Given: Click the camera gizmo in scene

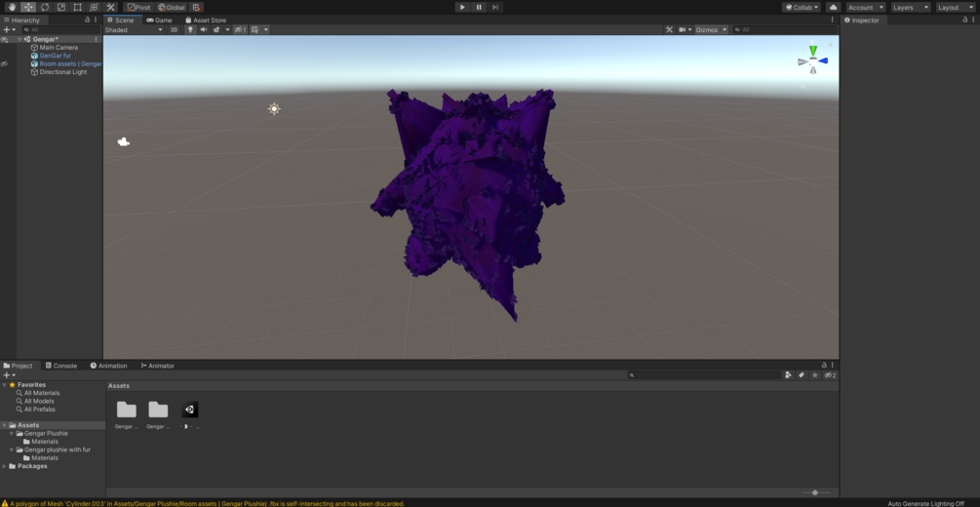Looking at the screenshot, I should point(123,142).
